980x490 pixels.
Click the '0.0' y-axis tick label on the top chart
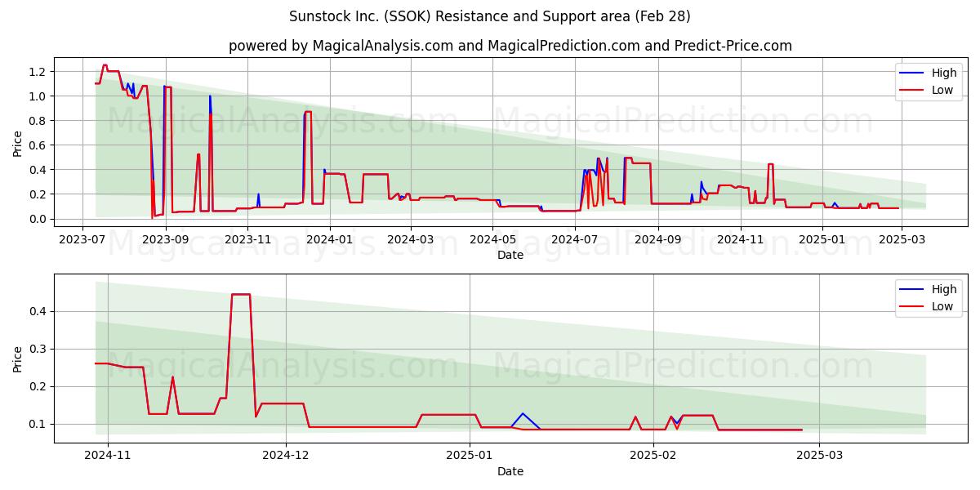pos(39,219)
